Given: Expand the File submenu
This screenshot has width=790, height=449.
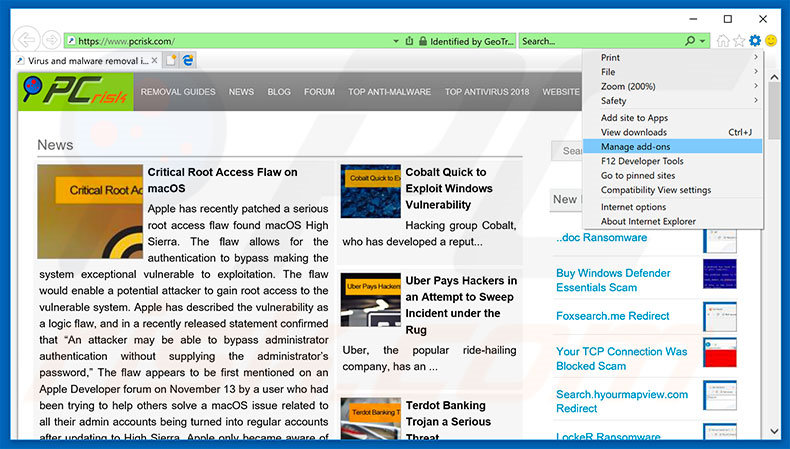Looking at the screenshot, I should [x=673, y=72].
